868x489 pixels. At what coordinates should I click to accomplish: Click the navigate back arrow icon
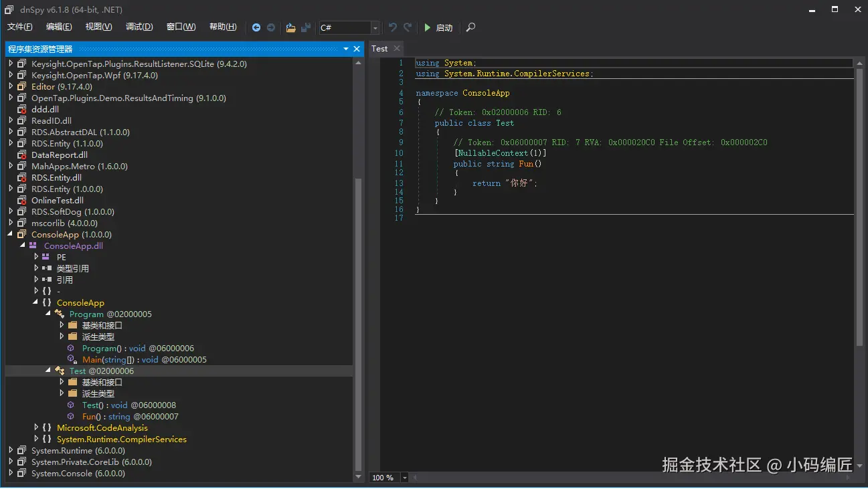pos(256,27)
